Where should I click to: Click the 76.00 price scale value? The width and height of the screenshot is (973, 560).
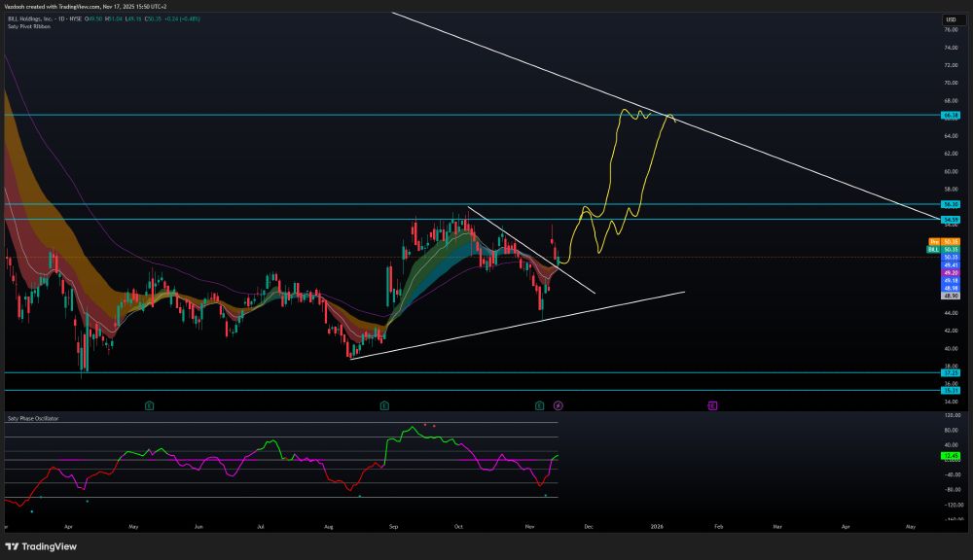[951, 30]
